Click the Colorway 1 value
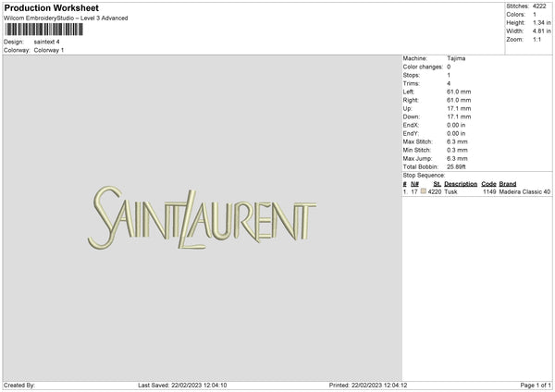The image size is (555, 392). click(x=49, y=50)
